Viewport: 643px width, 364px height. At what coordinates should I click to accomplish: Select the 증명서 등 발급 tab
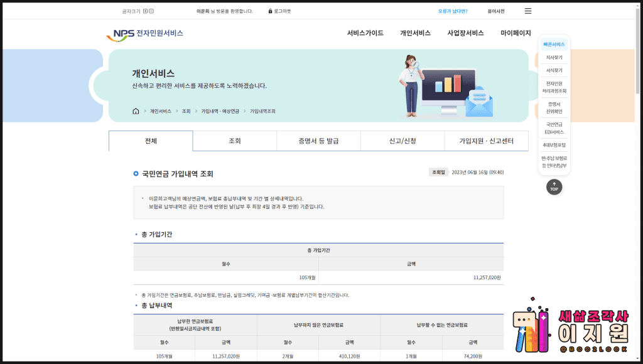point(318,141)
